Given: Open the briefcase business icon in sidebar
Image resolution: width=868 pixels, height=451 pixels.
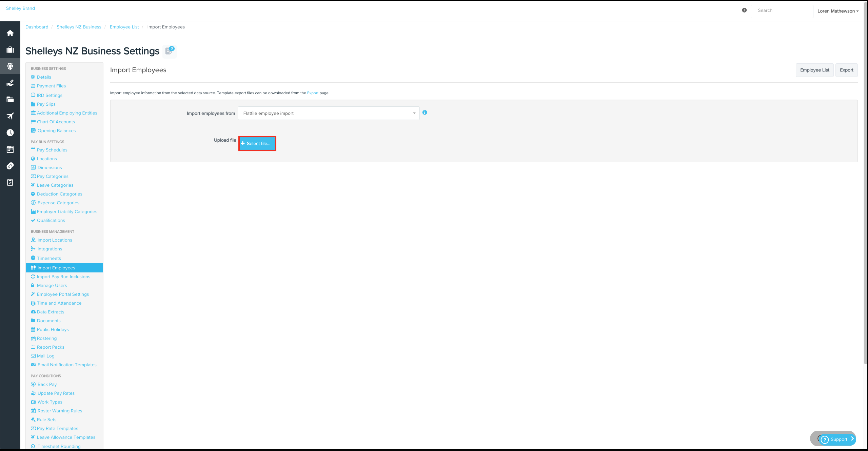Looking at the screenshot, I should (x=10, y=50).
